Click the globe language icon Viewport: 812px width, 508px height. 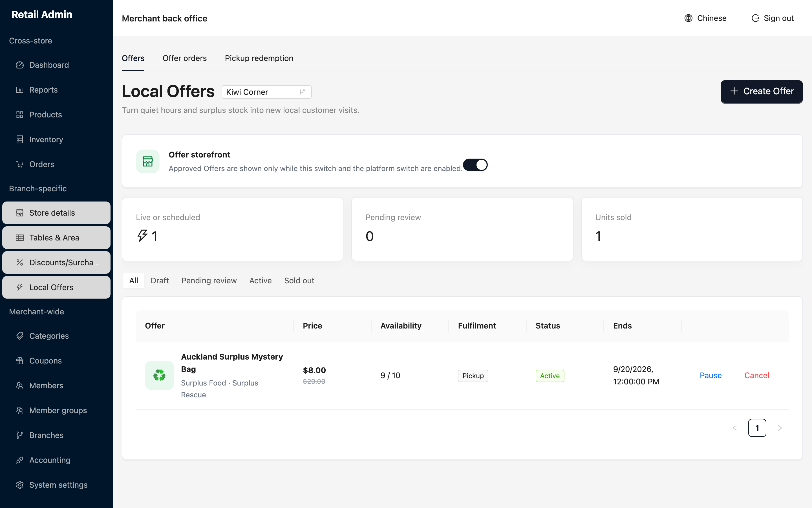pos(688,18)
